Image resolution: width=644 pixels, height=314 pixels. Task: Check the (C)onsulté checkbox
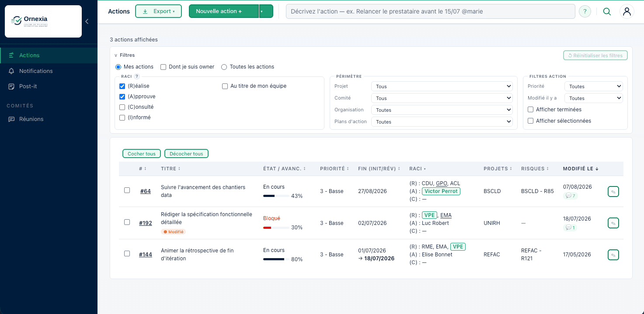(122, 107)
